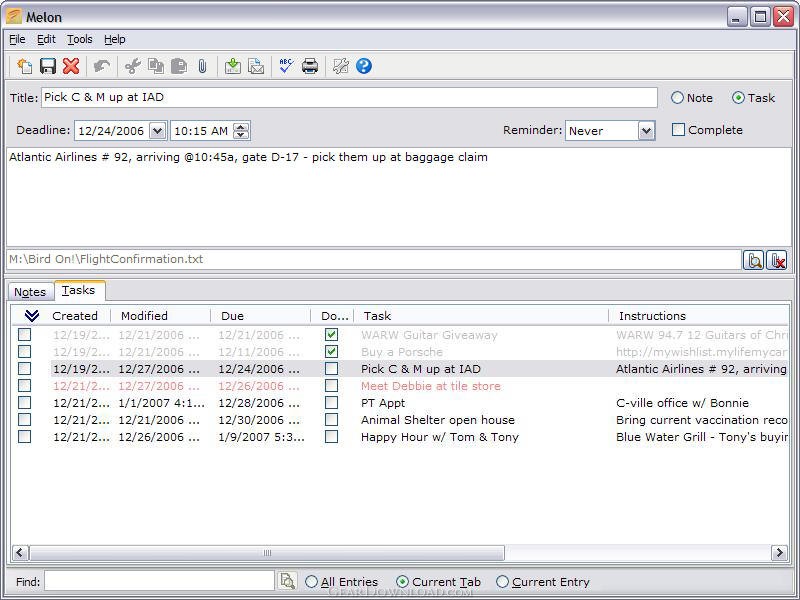Click the double-chevron column header

pyautogui.click(x=32, y=316)
